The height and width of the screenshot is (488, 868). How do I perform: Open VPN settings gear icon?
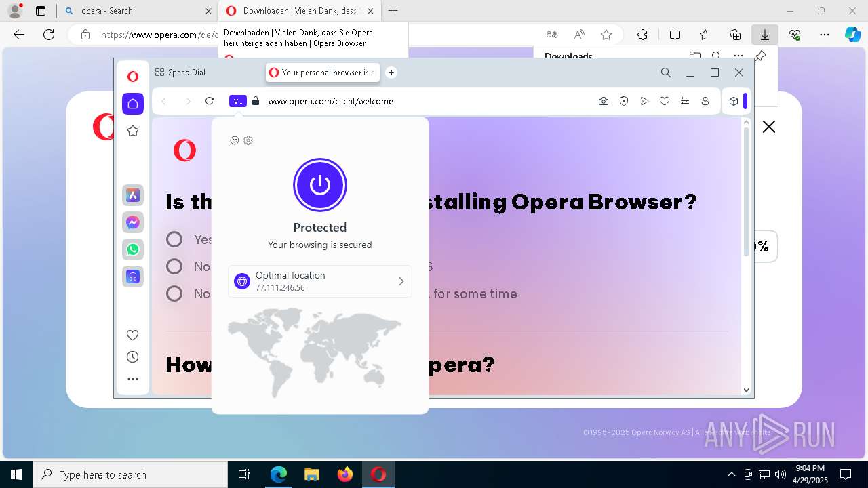248,140
